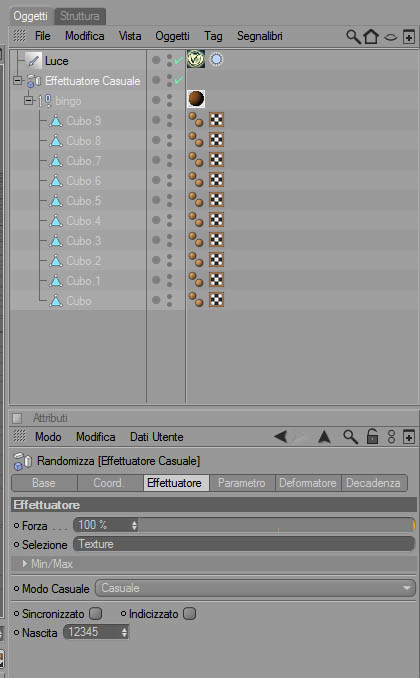This screenshot has height=678, width=420.
Task: Open the File menu
Action: click(42, 36)
